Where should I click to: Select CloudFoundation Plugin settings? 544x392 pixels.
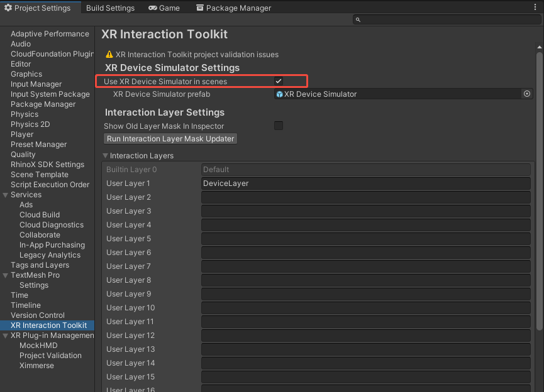pos(52,54)
